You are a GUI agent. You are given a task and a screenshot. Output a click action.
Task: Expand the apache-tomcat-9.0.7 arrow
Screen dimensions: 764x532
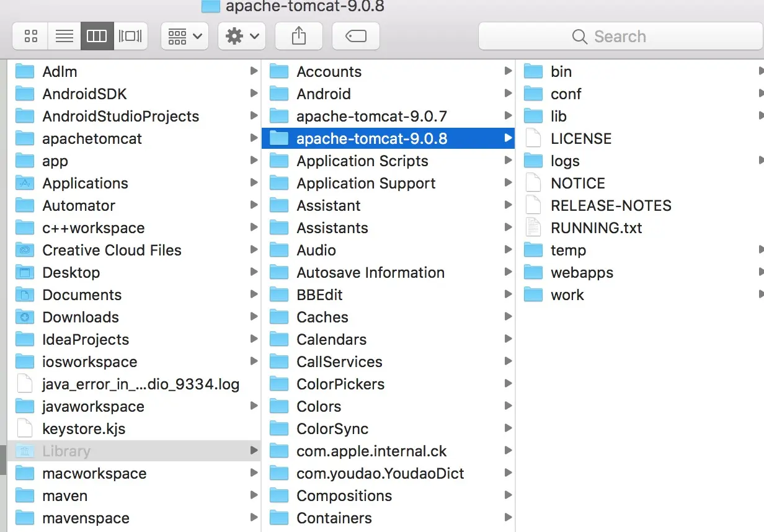(508, 116)
